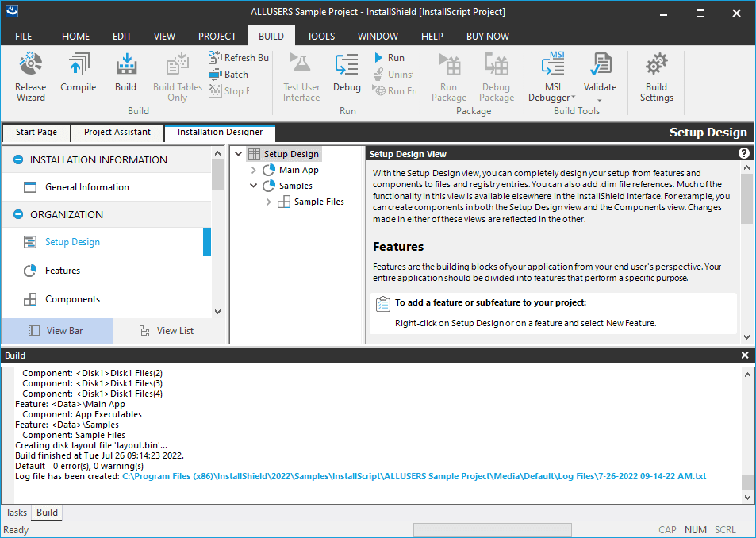The height and width of the screenshot is (538, 756).
Task: Collapse the Organization section
Action: tap(18, 214)
